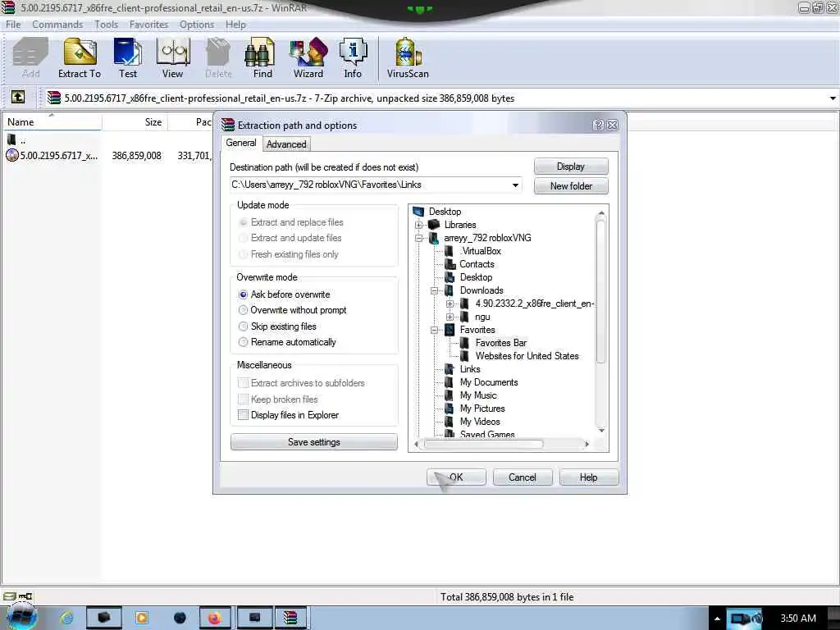840x630 pixels.
Task: Switch to the General tab
Action: coord(241,143)
